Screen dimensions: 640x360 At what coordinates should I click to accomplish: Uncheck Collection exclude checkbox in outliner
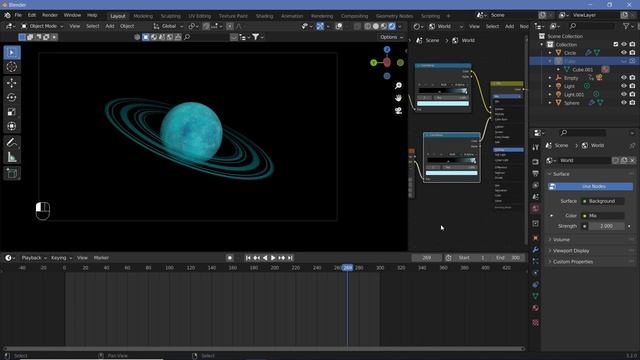[x=616, y=44]
